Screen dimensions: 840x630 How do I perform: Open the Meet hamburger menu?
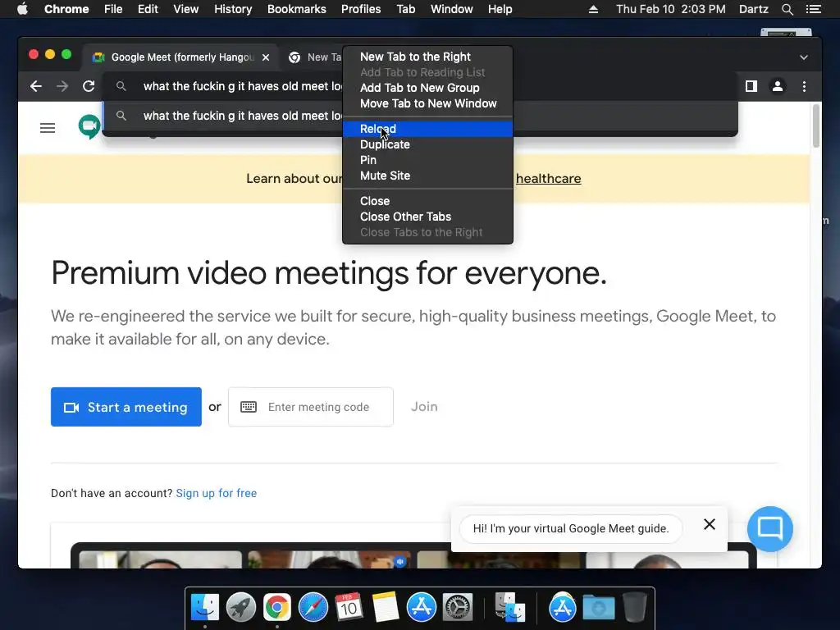tap(48, 128)
